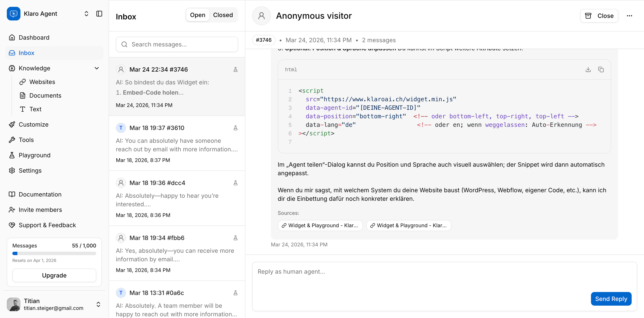Collapse the Knowledge section chevron
The height and width of the screenshot is (318, 644).
pyautogui.click(x=97, y=68)
